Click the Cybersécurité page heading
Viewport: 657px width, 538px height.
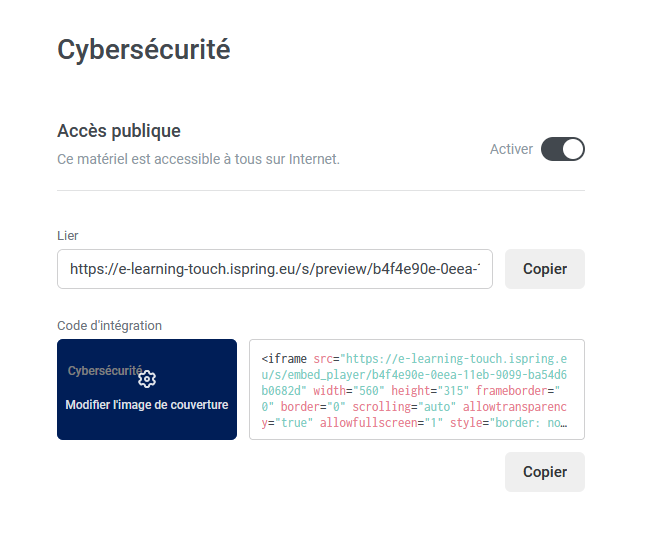pyautogui.click(x=143, y=49)
